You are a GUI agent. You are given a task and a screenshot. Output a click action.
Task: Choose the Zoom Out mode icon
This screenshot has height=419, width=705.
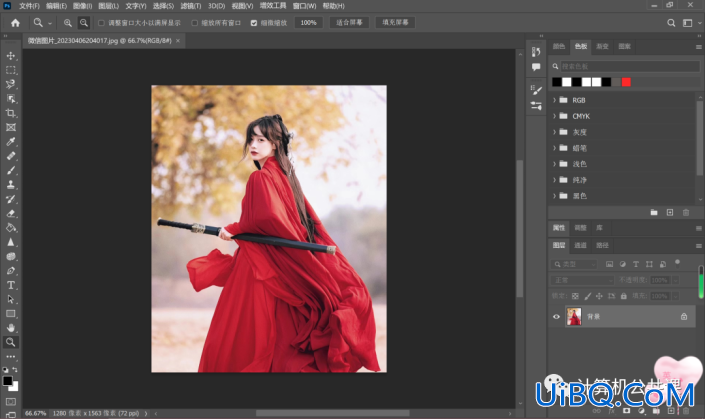[84, 22]
